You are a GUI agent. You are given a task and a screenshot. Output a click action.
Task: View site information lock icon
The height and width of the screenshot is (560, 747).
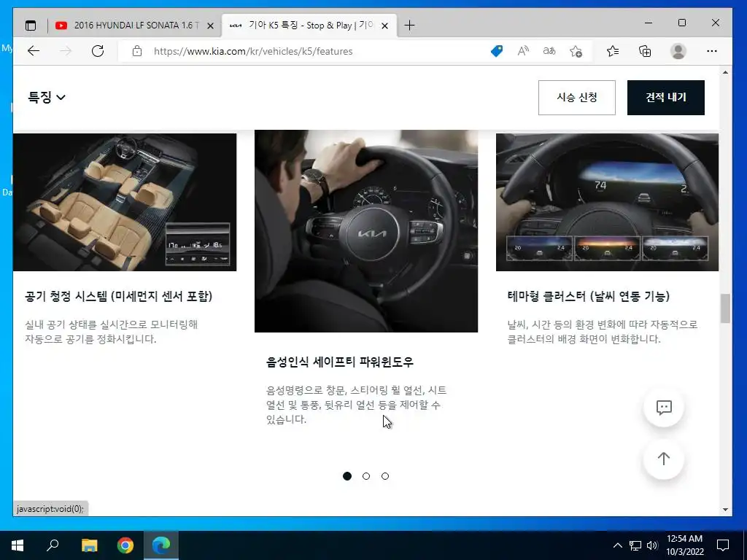137,51
